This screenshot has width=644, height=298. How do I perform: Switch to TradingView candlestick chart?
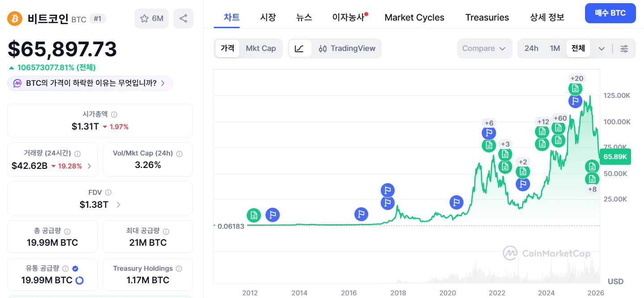347,48
